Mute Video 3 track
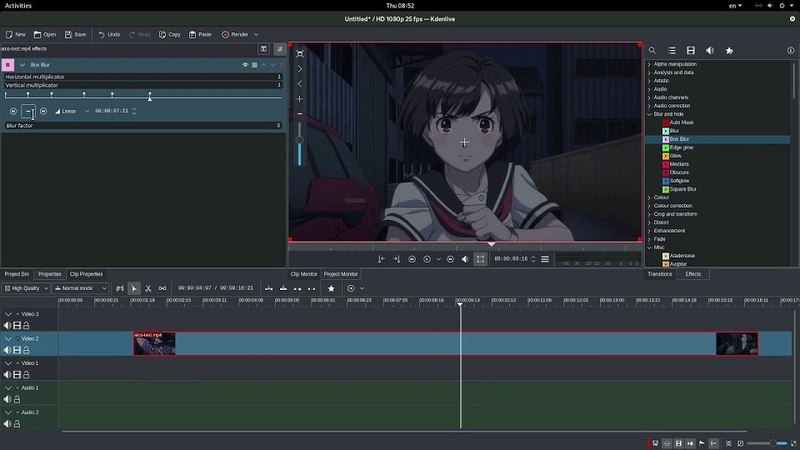The height and width of the screenshot is (450, 800). pos(7,326)
